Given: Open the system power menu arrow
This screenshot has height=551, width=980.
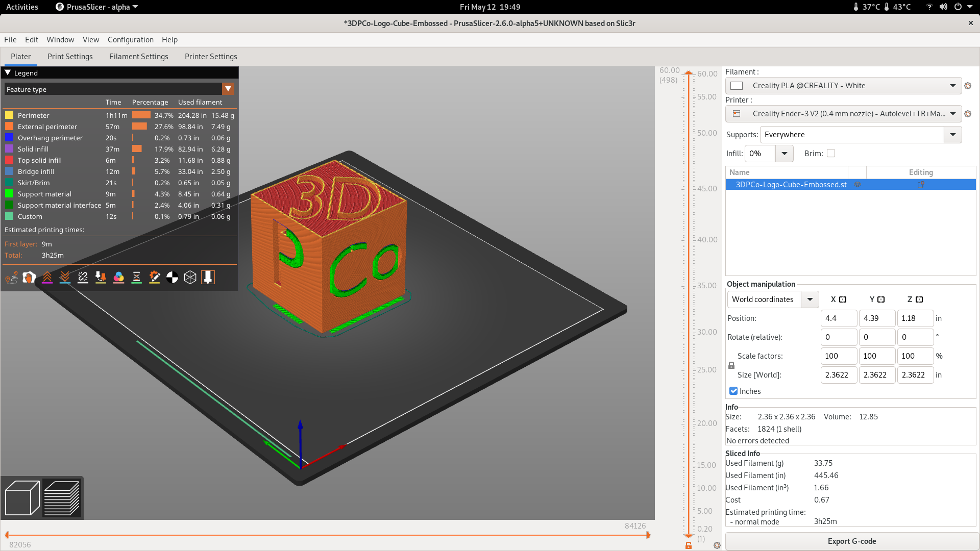Looking at the screenshot, I should (x=970, y=7).
